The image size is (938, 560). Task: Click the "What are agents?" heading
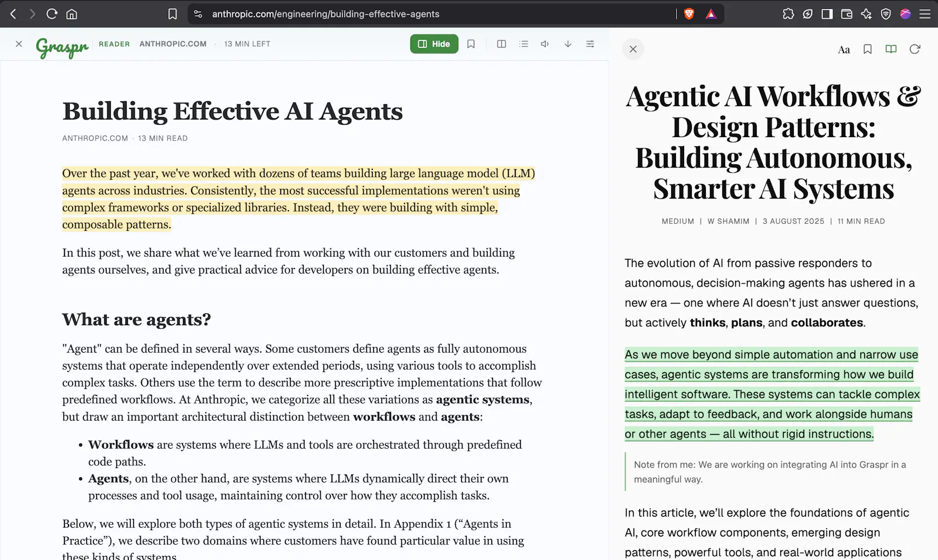click(137, 319)
